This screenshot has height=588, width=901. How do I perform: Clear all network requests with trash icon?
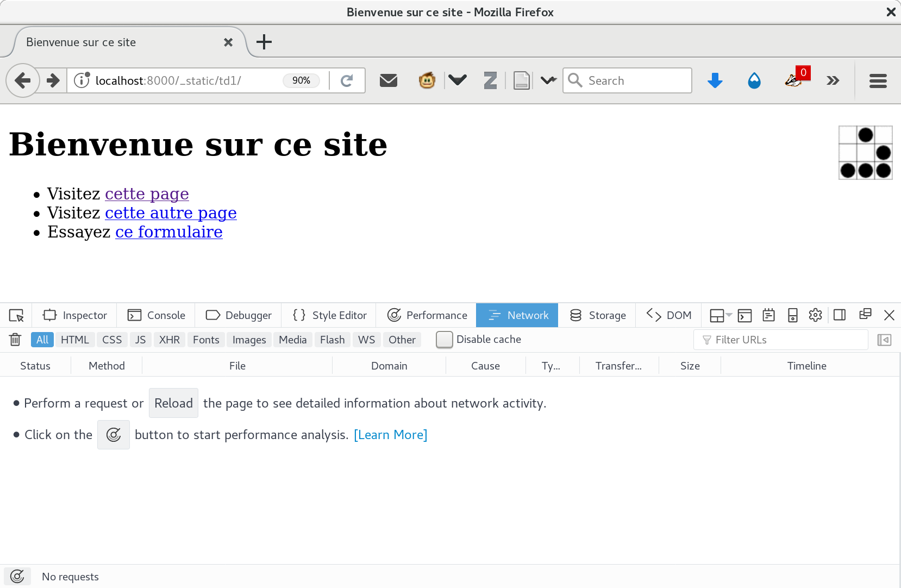[x=15, y=339]
